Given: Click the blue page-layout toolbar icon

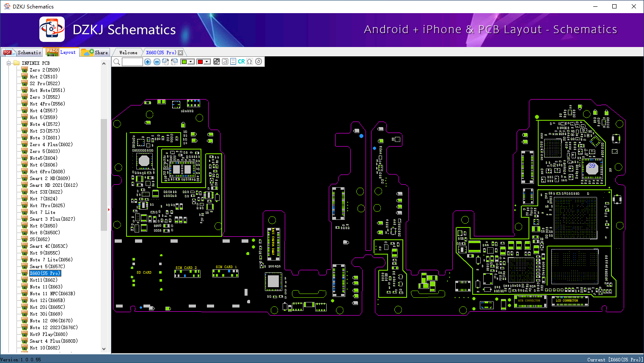Looking at the screenshot, I should [233, 61].
